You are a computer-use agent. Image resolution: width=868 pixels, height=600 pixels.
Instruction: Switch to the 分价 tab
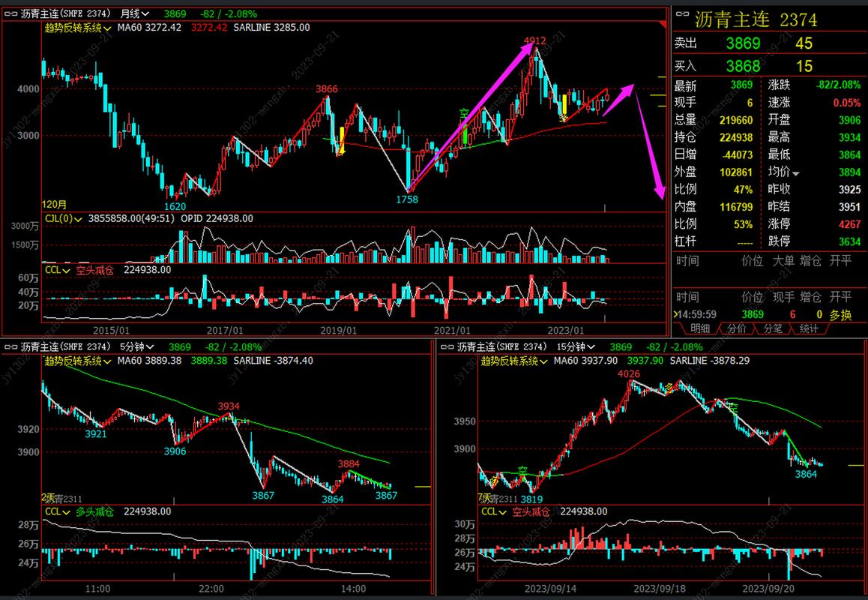pyautogui.click(x=736, y=328)
